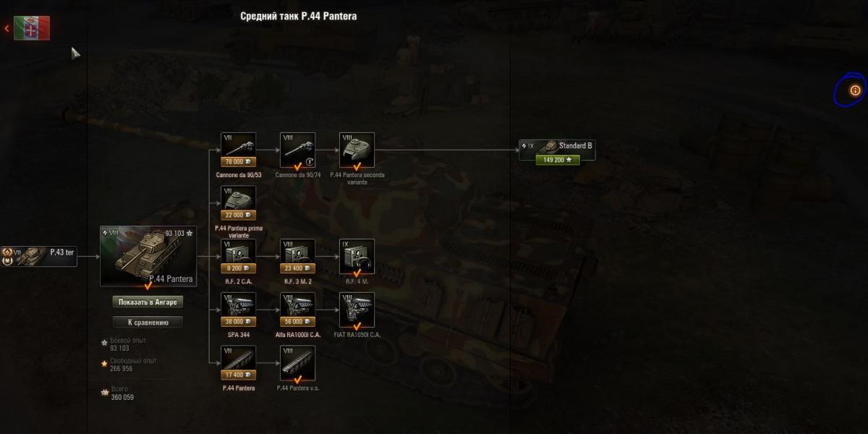Screen dimensions: 868x434
Task: Select the Alfa RA1000I C.A. engine
Action: [x=297, y=310]
